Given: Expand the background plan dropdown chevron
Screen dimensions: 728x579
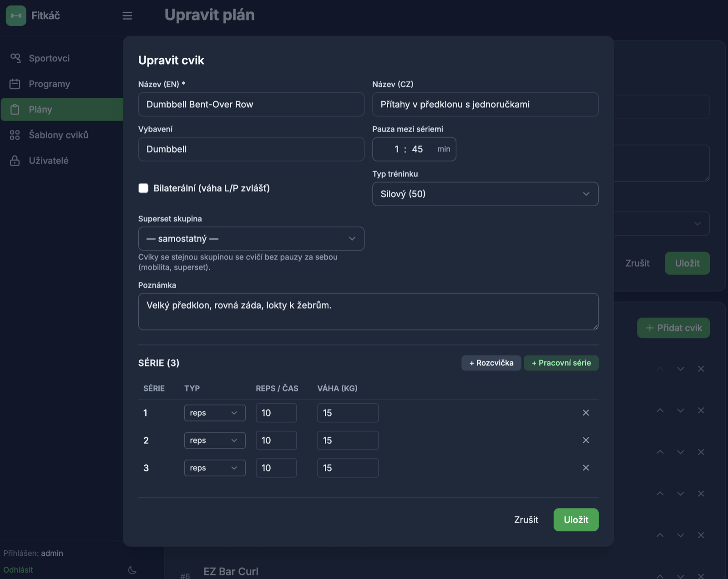Looking at the screenshot, I should [x=697, y=223].
